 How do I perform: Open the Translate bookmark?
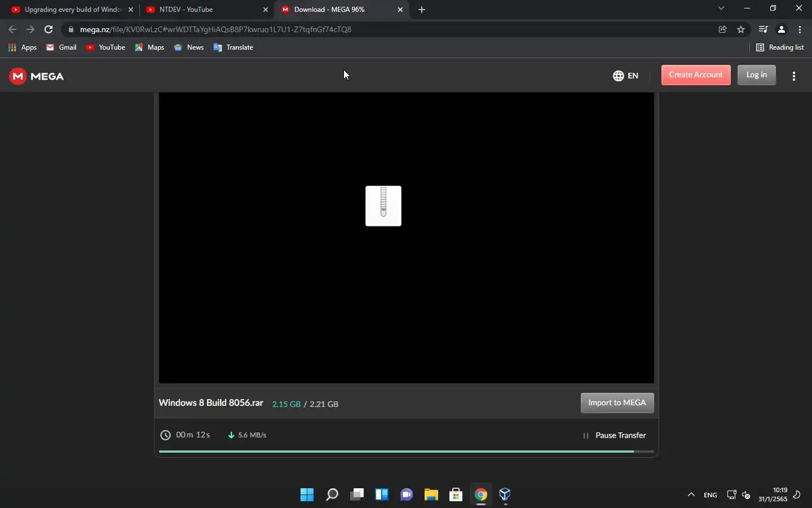(233, 47)
